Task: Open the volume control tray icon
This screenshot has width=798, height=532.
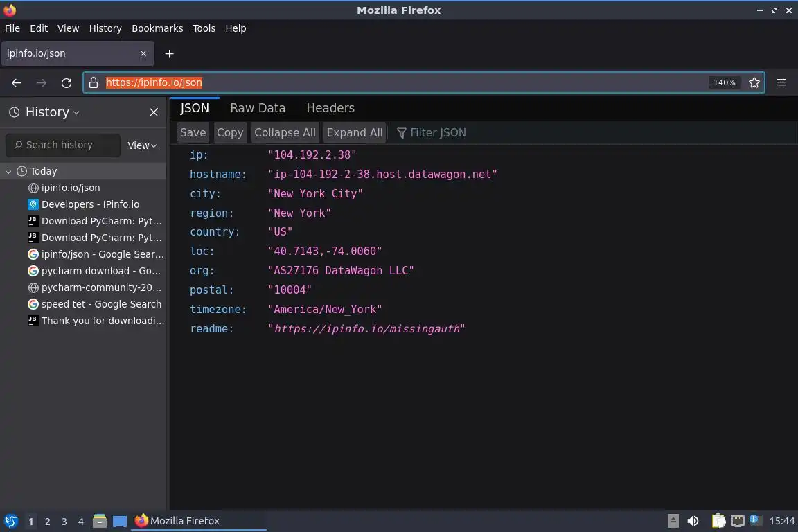Action: tap(693, 521)
